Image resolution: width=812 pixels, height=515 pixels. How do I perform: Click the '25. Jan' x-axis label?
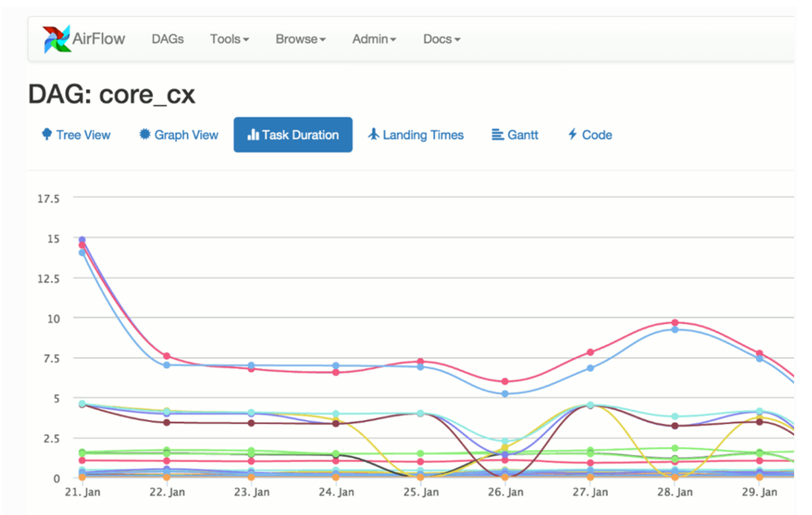421,492
